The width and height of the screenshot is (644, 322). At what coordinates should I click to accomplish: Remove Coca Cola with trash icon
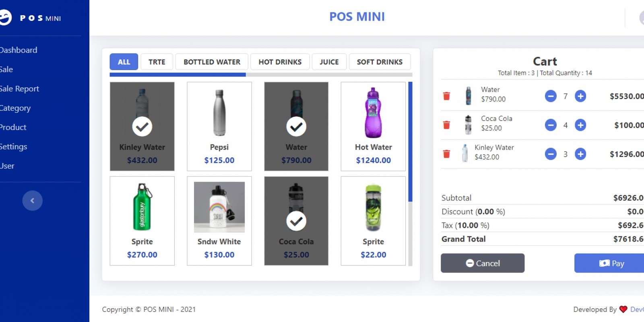pyautogui.click(x=446, y=125)
